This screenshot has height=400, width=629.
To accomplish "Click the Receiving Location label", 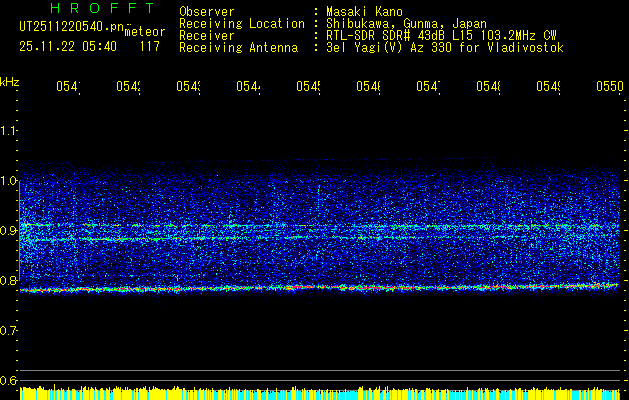I will 242,24.
